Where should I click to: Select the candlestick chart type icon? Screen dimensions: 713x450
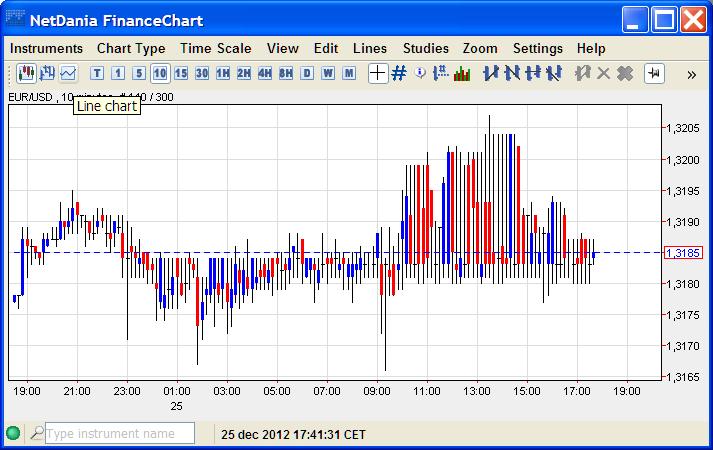point(26,73)
